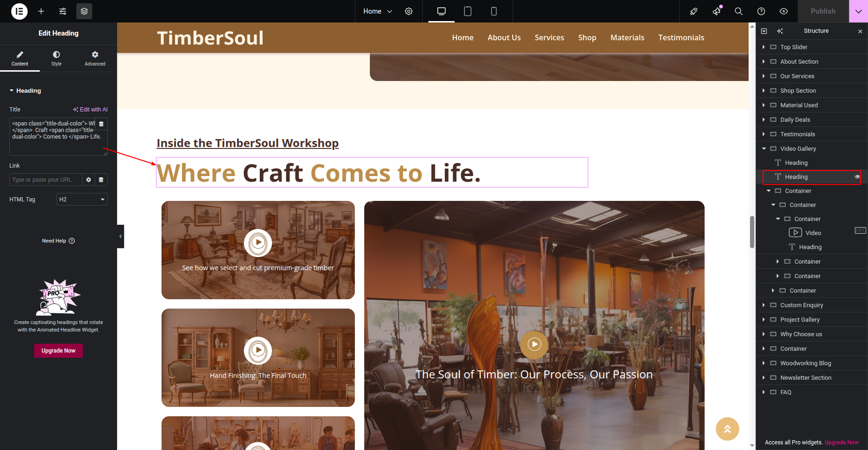Switch to tablet responsive view
This screenshot has width=868, height=450.
coord(467,11)
